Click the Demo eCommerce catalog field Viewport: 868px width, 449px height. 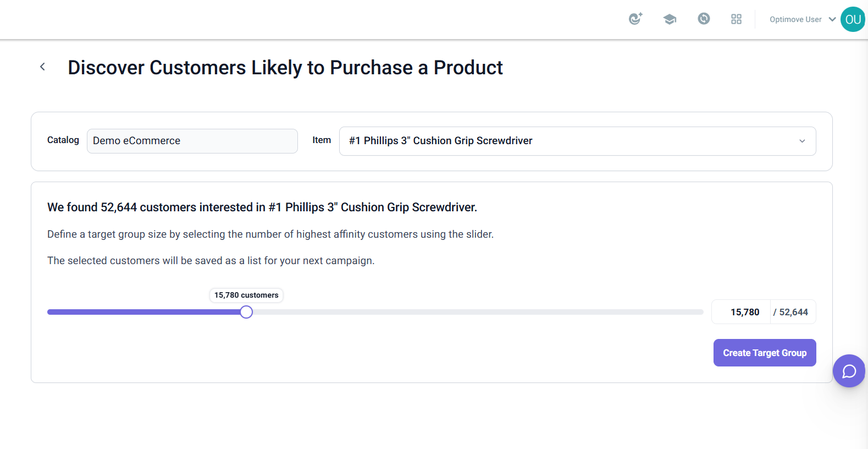pyautogui.click(x=192, y=141)
